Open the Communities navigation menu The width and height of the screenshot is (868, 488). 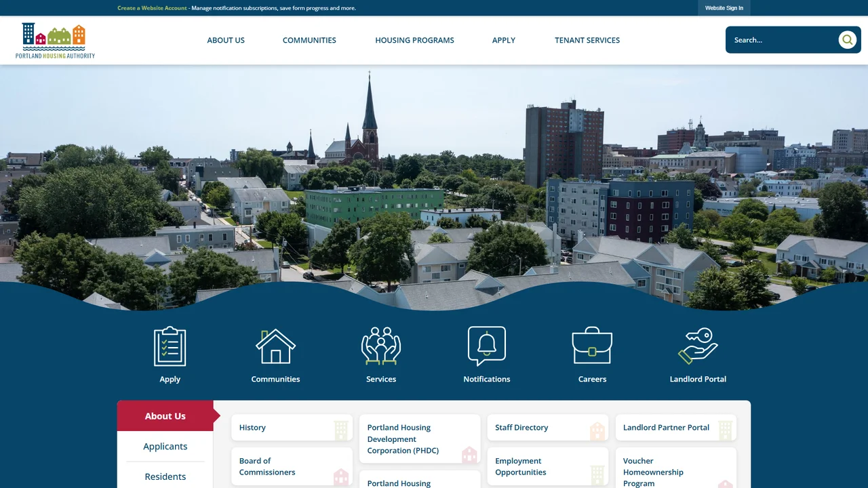point(309,40)
